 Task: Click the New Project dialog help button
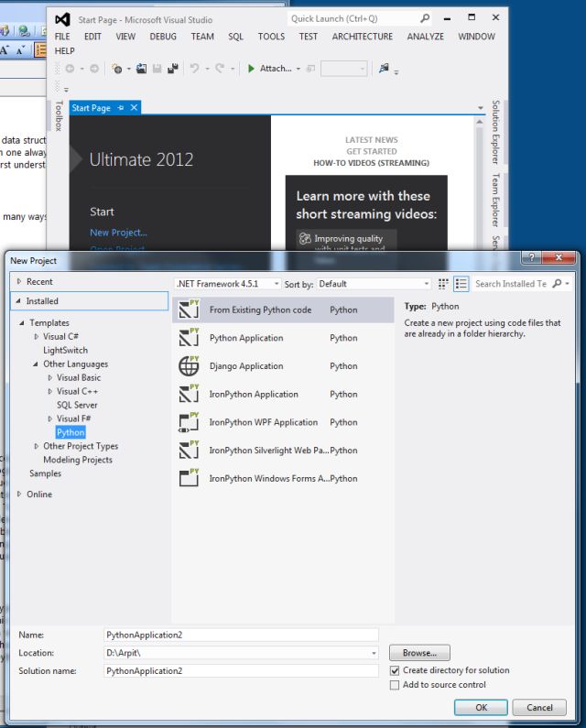pyautogui.click(x=531, y=257)
